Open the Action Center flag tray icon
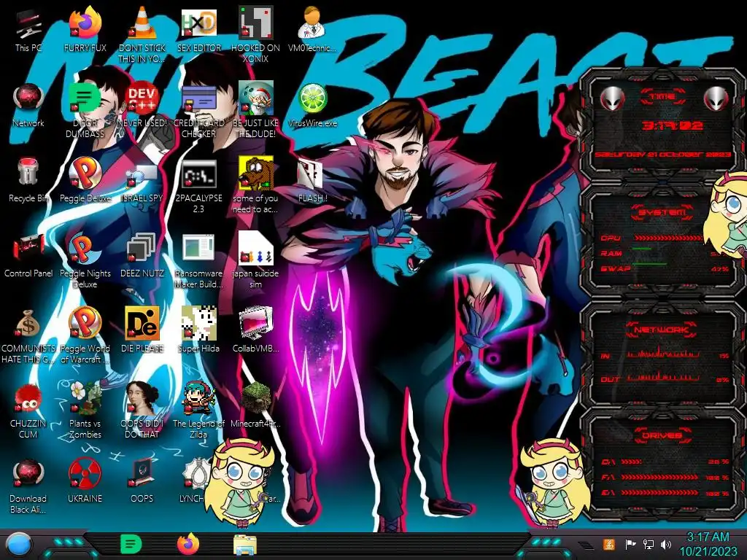Viewport: 747px width, 560px height. (630, 544)
